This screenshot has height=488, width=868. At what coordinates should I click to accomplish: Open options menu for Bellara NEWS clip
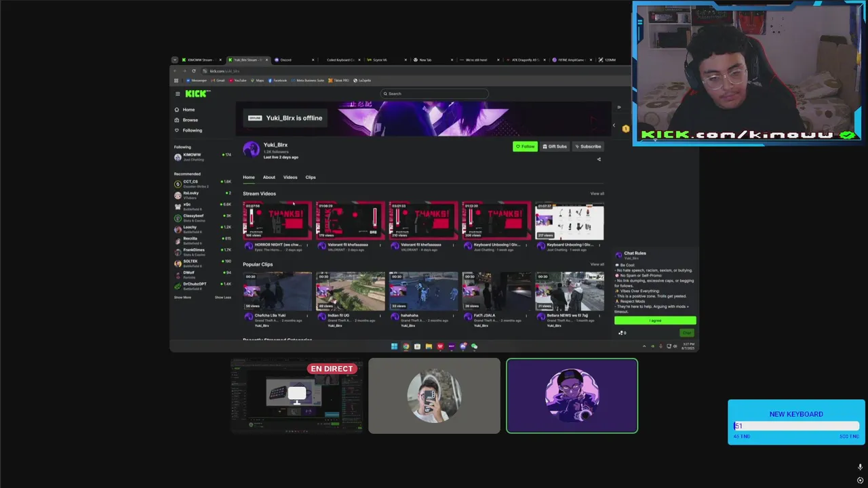pyautogui.click(x=599, y=315)
